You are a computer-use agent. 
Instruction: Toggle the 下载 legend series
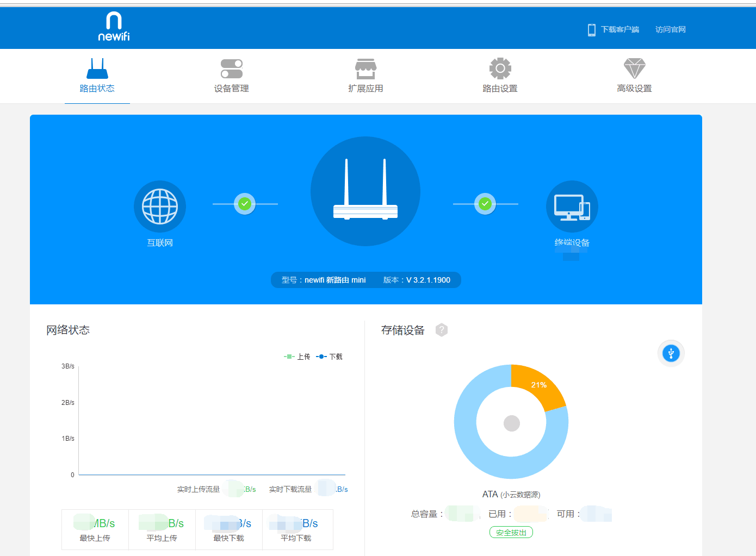coord(329,357)
